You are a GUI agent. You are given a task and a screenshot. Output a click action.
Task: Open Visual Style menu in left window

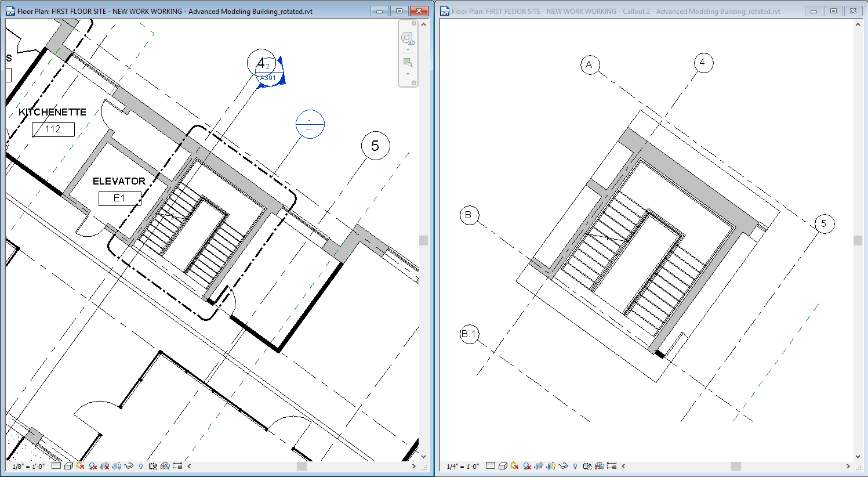[68, 466]
